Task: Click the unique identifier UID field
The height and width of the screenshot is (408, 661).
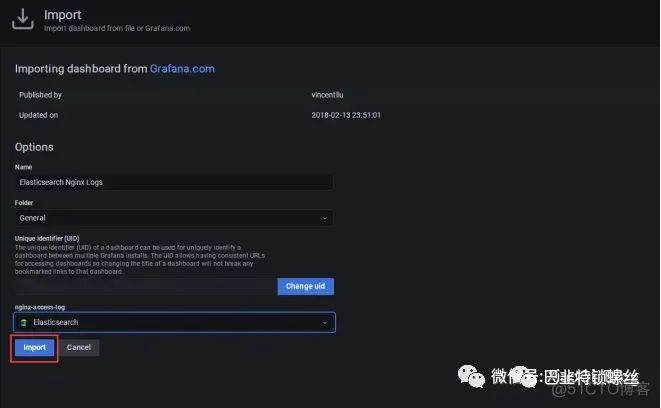Action: click(x=145, y=286)
